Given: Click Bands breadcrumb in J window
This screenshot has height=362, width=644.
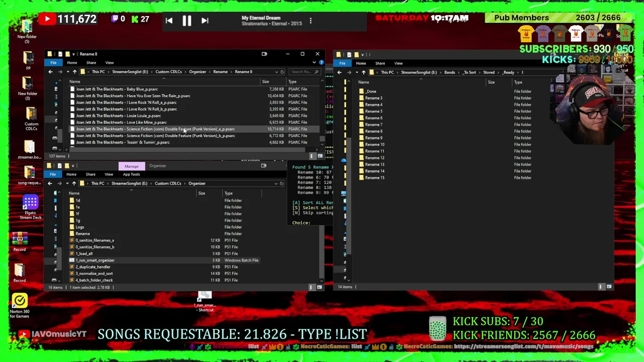Looking at the screenshot, I should pyautogui.click(x=449, y=72).
